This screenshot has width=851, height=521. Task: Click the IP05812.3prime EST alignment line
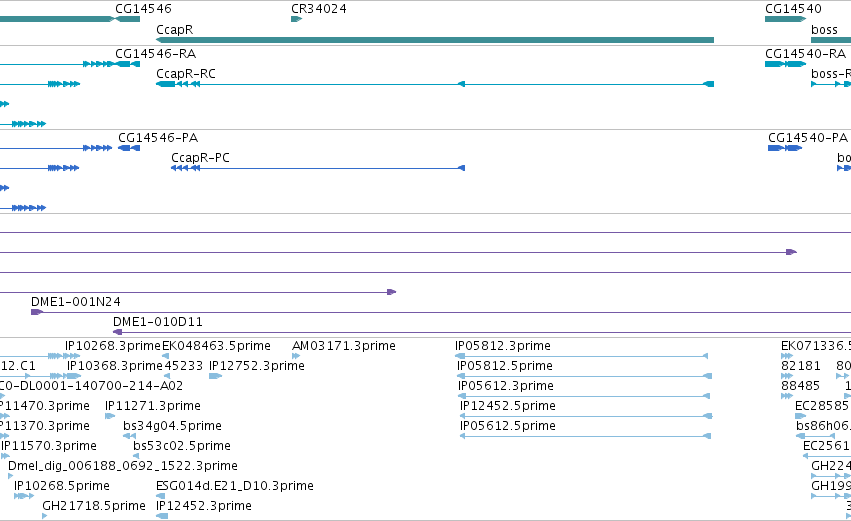click(581, 356)
